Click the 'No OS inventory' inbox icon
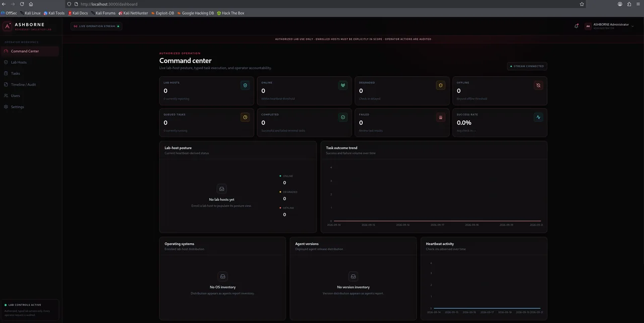 222,276
